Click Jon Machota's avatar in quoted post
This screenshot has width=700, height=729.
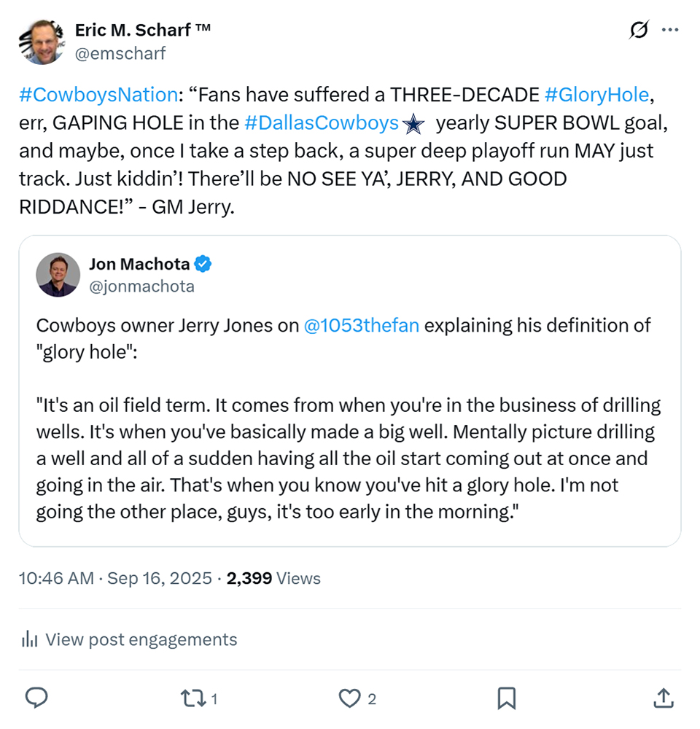(58, 275)
